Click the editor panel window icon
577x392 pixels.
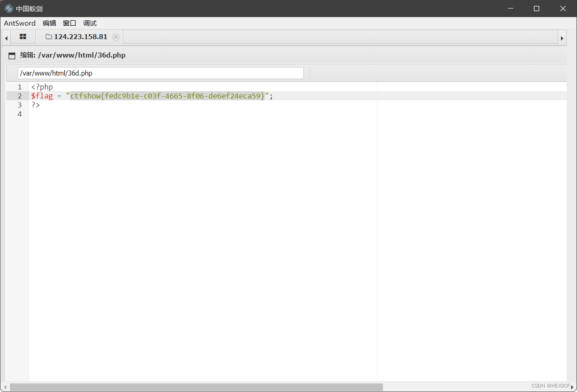click(12, 56)
